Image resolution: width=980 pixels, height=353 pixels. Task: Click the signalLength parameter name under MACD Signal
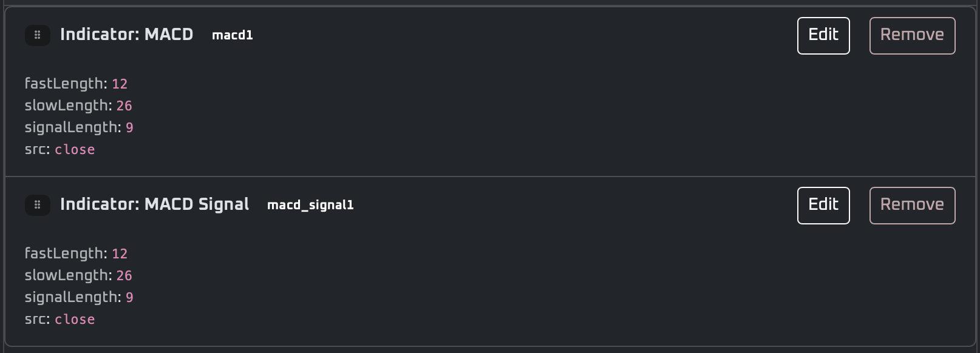point(72,297)
